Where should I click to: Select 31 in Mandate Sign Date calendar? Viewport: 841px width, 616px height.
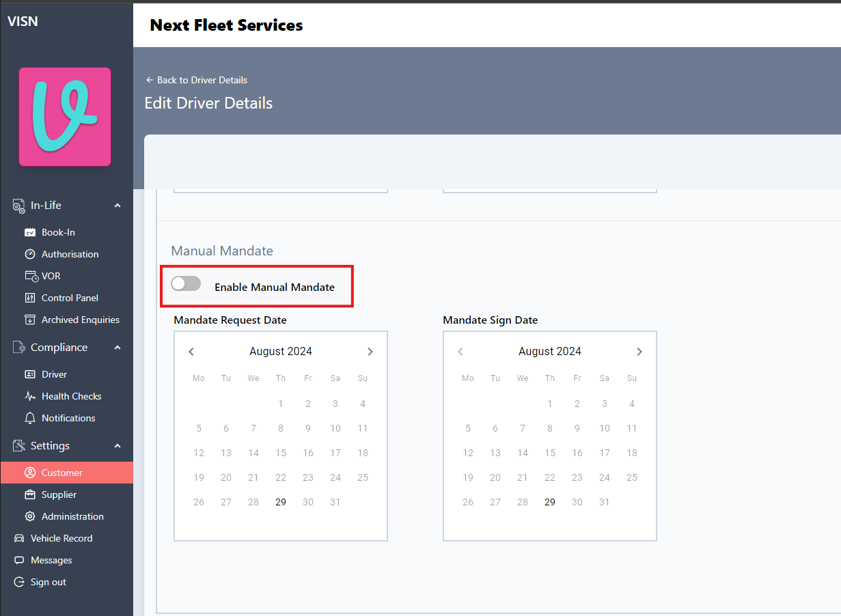tap(605, 502)
